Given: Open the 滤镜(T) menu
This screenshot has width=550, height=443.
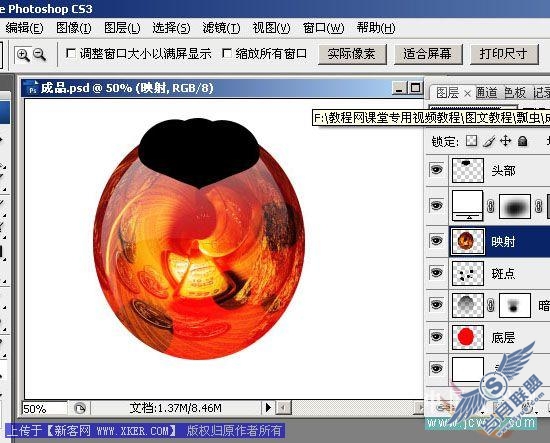Looking at the screenshot, I should [221, 28].
